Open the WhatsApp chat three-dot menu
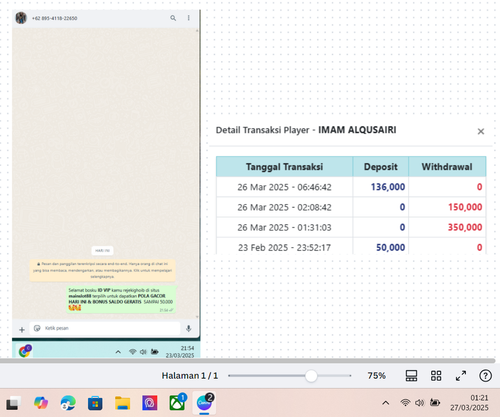 (189, 18)
